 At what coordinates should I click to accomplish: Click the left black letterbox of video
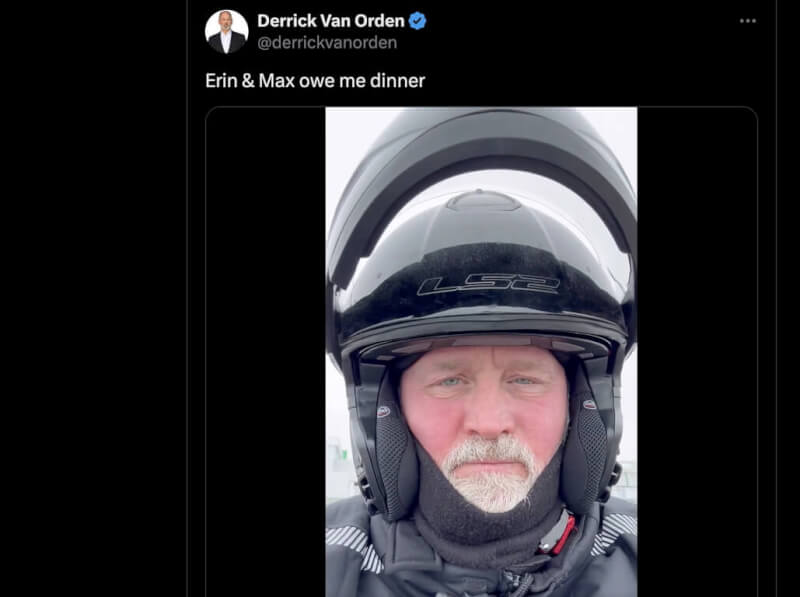[266, 352]
